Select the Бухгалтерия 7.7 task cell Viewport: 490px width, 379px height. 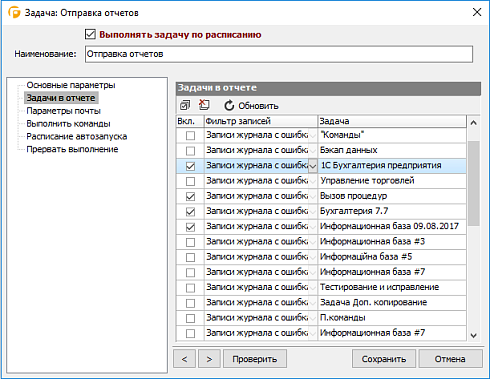tap(392, 211)
